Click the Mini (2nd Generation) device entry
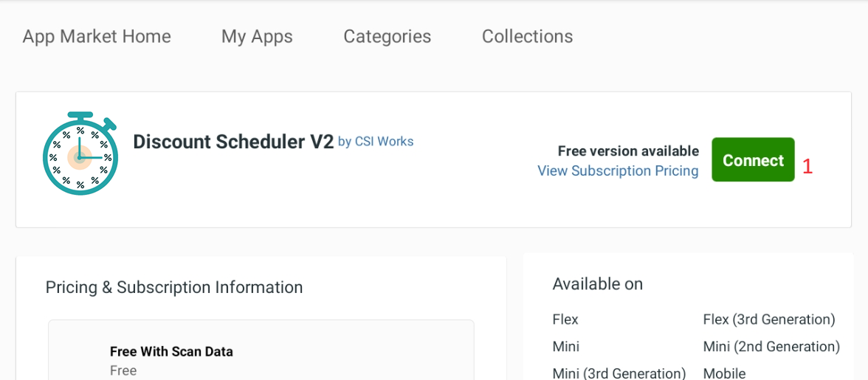This screenshot has width=868, height=380. pyautogui.click(x=771, y=347)
